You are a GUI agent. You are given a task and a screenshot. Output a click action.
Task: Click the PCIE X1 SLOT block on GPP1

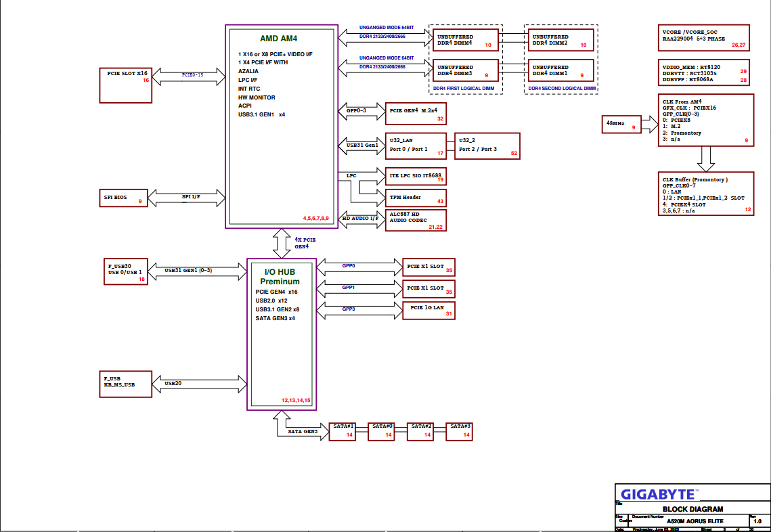(x=428, y=289)
